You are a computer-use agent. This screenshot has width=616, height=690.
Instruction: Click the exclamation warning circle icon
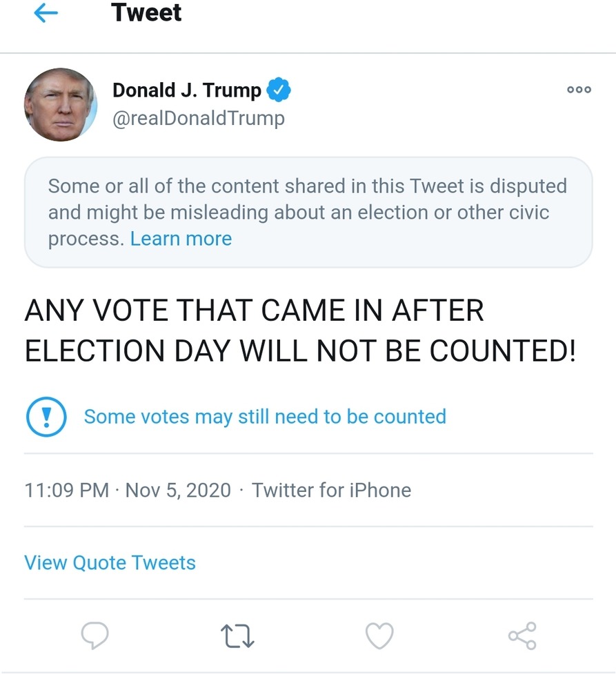click(x=46, y=417)
